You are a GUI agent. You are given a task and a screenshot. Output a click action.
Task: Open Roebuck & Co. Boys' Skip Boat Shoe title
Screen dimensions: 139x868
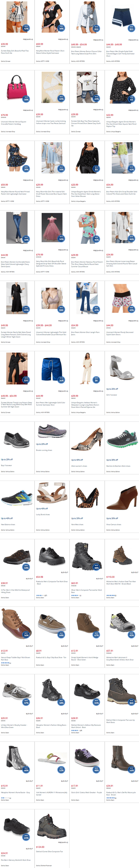click(51, 657)
